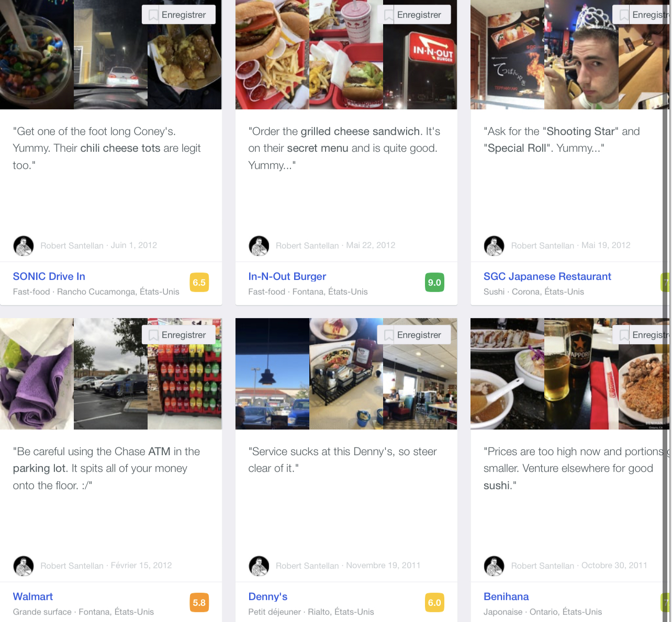Open the SONIC Drive In venue link

pyautogui.click(x=49, y=276)
